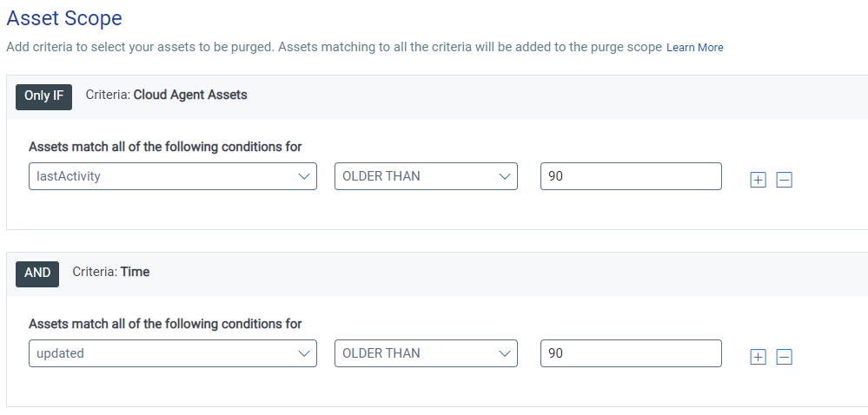868x415 pixels.
Task: Open the lastActivity attribute dropdown
Action: [173, 176]
